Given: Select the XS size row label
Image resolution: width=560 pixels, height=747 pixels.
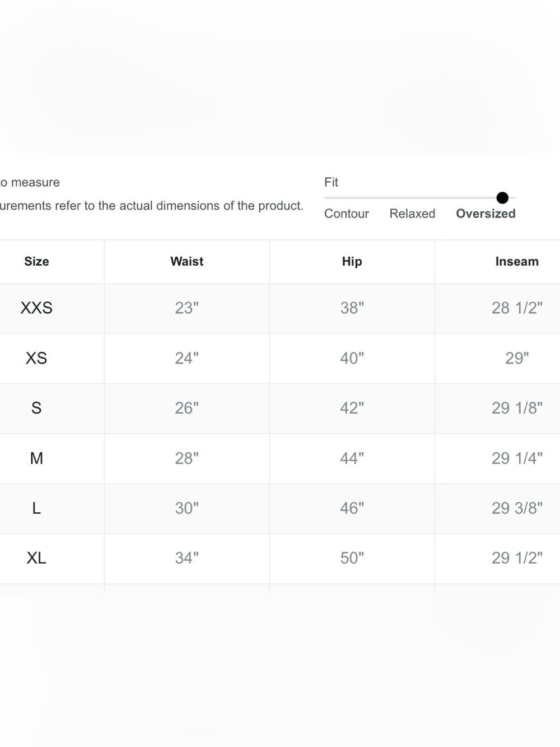Looking at the screenshot, I should coord(36,358).
